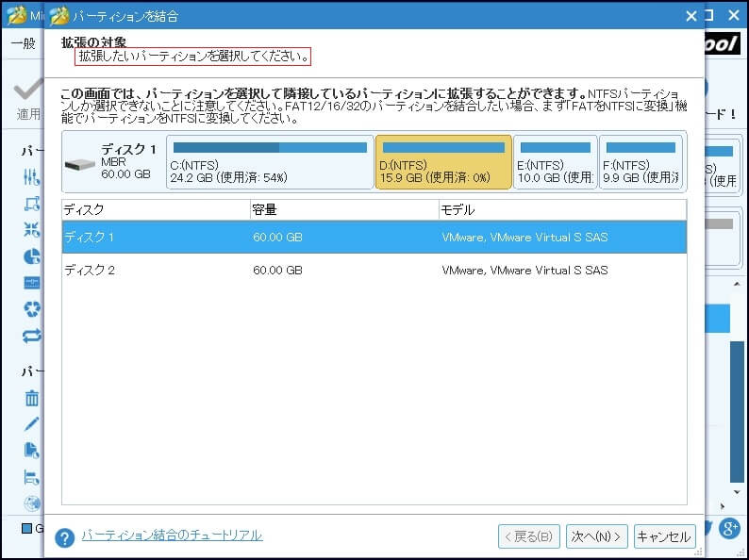
Task: Select the E: NTFS 10.0 GB partition
Action: (x=555, y=161)
